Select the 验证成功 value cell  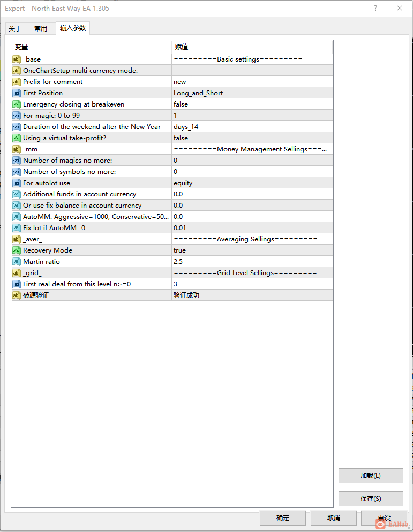(x=252, y=295)
